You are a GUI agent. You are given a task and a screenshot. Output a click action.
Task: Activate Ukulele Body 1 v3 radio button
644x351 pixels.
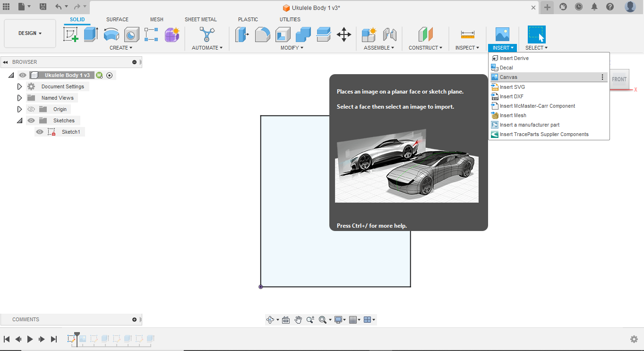110,75
